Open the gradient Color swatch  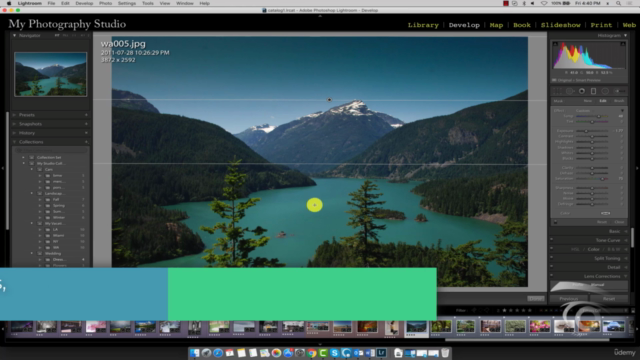605,213
